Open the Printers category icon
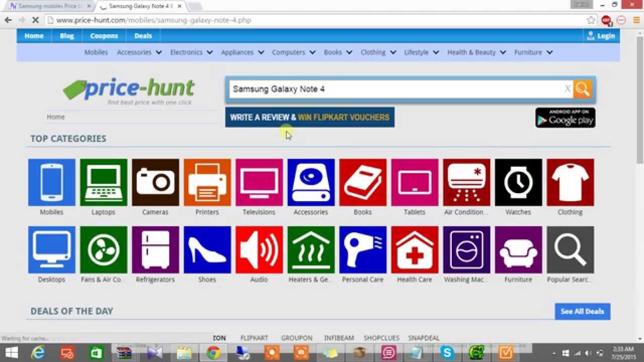 (207, 183)
